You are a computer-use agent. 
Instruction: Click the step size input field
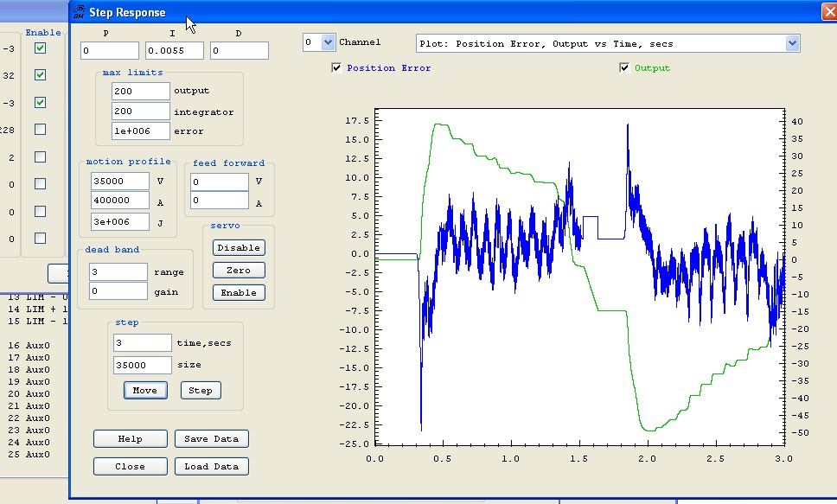tap(143, 365)
